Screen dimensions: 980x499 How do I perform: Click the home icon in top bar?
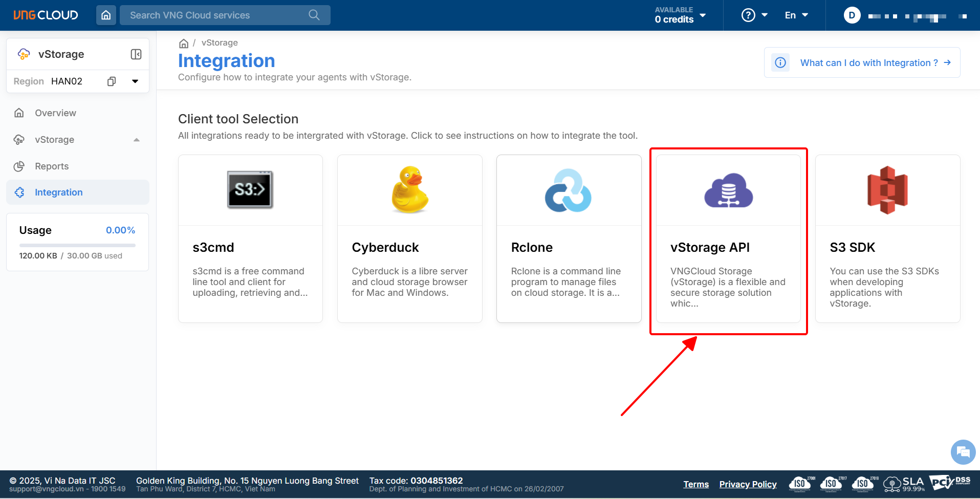click(x=106, y=15)
